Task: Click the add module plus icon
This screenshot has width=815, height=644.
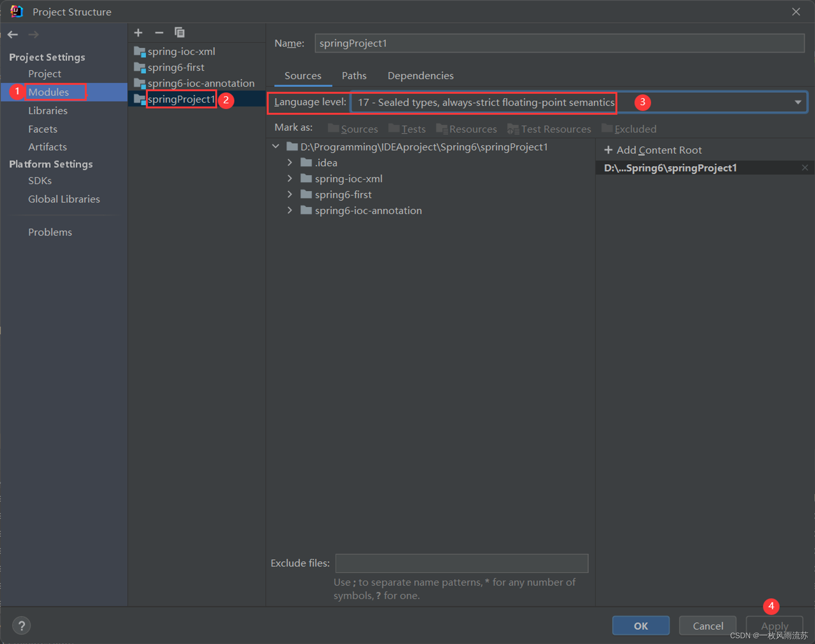Action: point(138,33)
